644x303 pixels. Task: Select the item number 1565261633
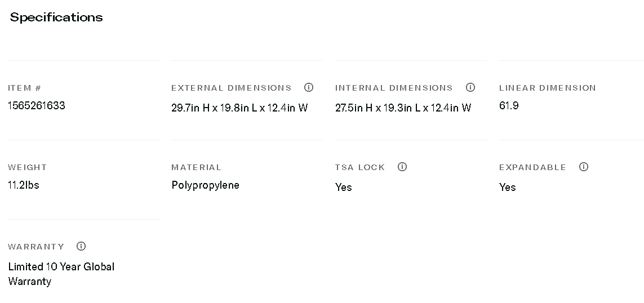pos(37,106)
